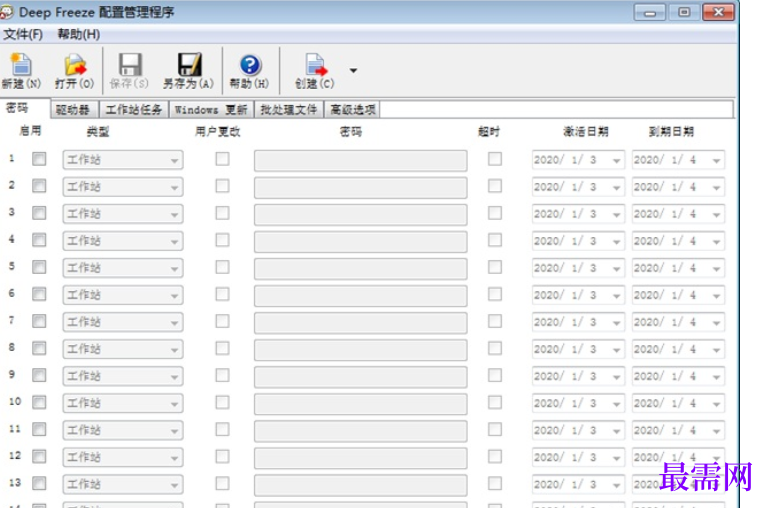Expand the arrow next to 创建(C)

(353, 71)
